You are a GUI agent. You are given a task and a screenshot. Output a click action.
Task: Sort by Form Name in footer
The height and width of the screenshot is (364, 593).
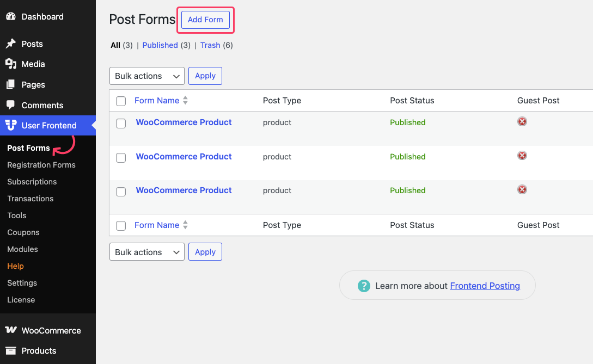(157, 225)
